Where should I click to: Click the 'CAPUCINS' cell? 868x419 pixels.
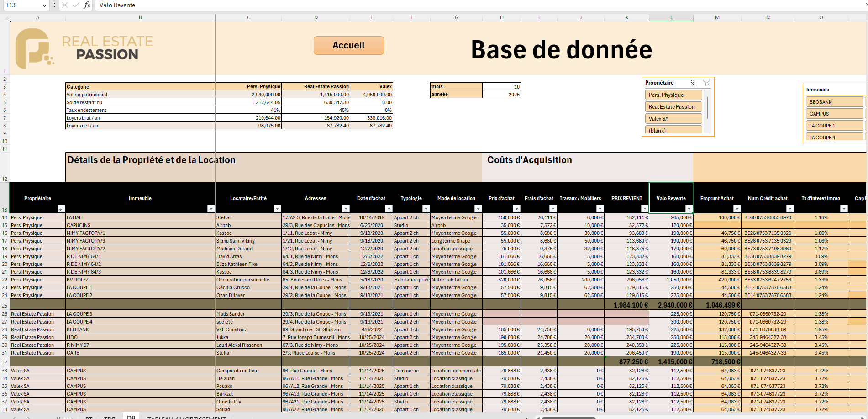[x=140, y=225]
